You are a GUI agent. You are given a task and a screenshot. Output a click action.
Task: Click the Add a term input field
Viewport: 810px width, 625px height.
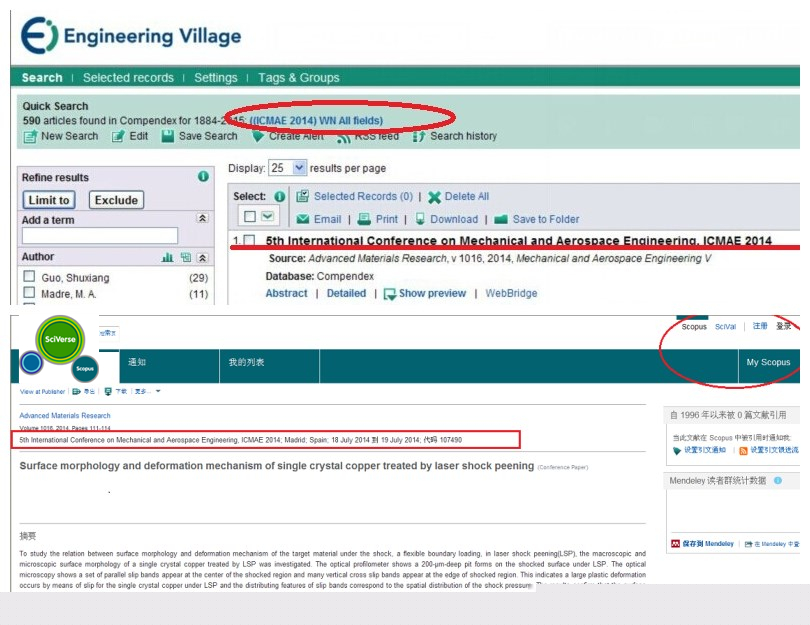[100, 236]
